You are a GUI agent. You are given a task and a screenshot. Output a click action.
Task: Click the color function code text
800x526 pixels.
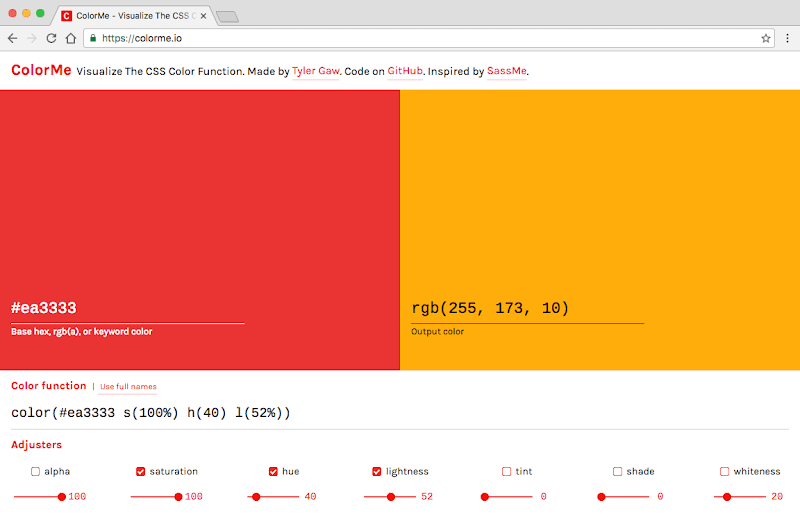(x=151, y=413)
